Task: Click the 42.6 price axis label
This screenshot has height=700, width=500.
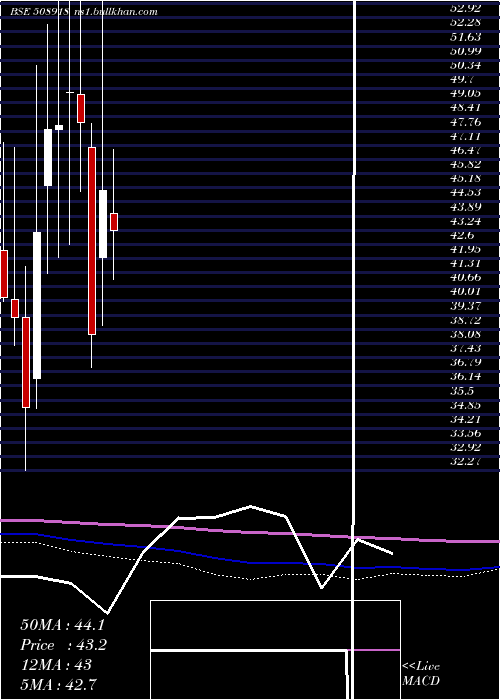Action: (462, 236)
